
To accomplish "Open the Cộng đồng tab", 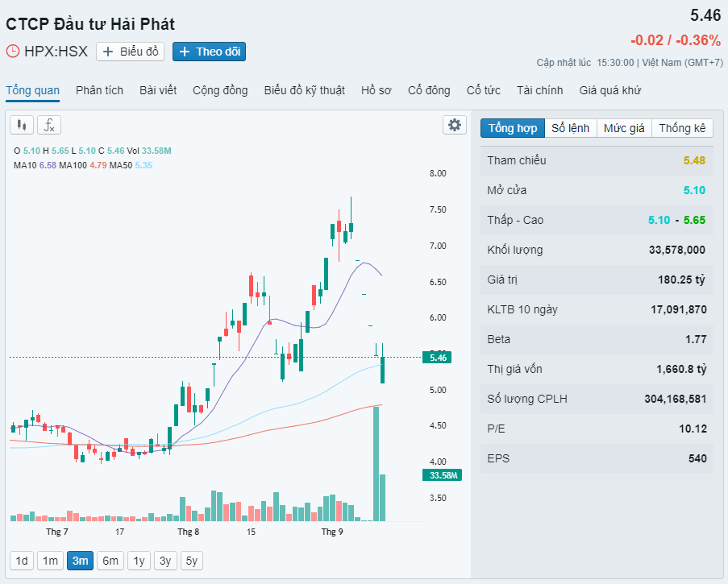I will pyautogui.click(x=220, y=90).
